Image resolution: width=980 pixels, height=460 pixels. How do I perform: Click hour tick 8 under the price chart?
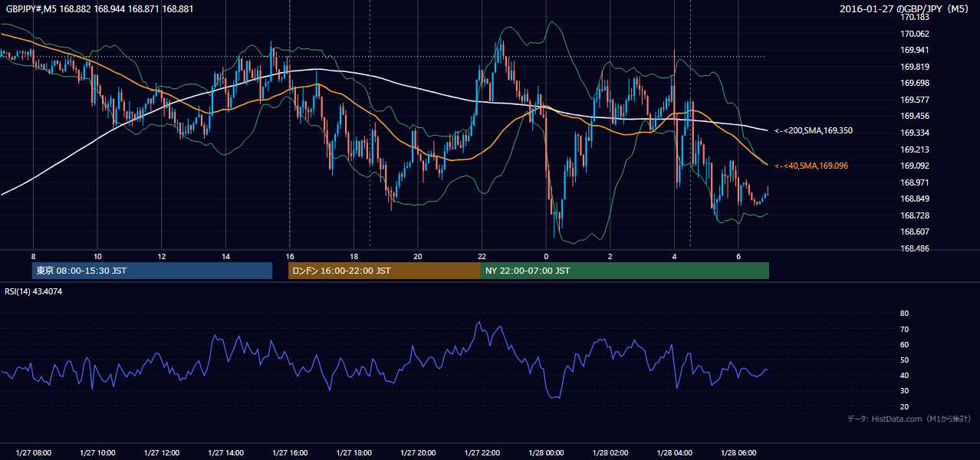click(33, 256)
